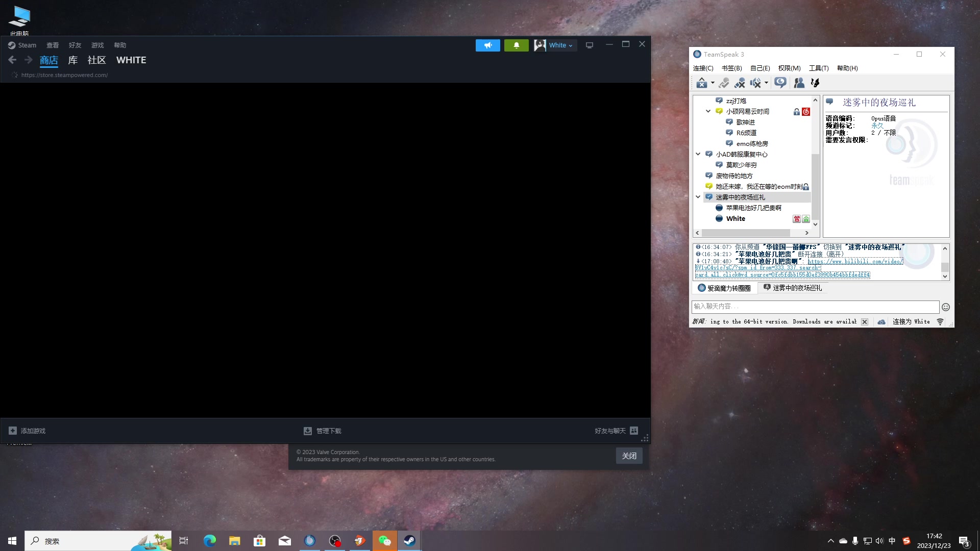Click the Steam broadcast/antenna icon
Image resolution: width=980 pixels, height=551 pixels.
(487, 44)
